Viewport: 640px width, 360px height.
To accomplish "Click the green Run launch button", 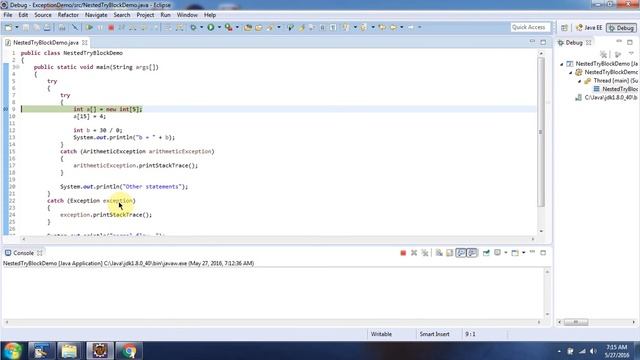I will (x=211, y=27).
